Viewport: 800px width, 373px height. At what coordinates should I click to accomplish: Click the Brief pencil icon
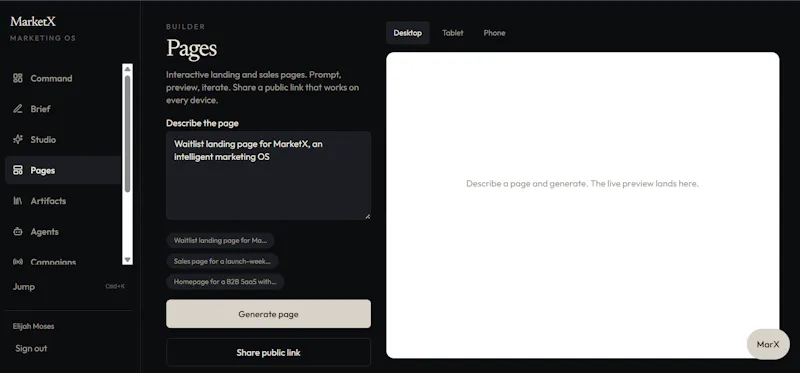[x=18, y=109]
